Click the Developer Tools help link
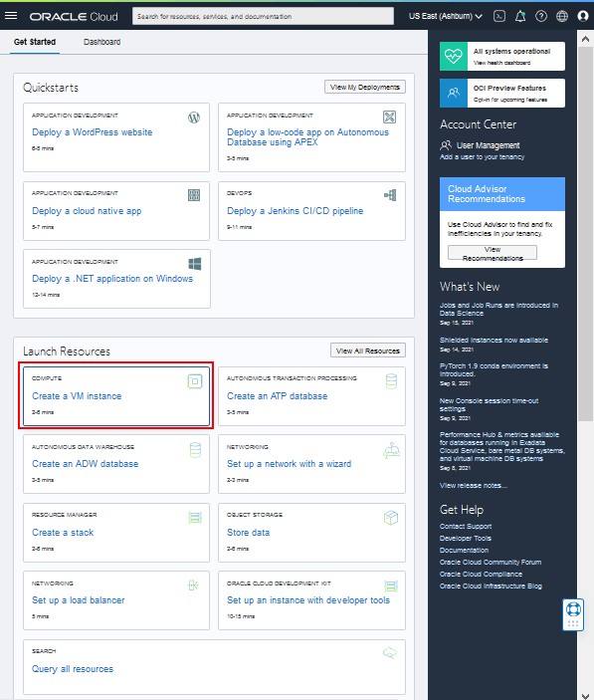 [466, 539]
